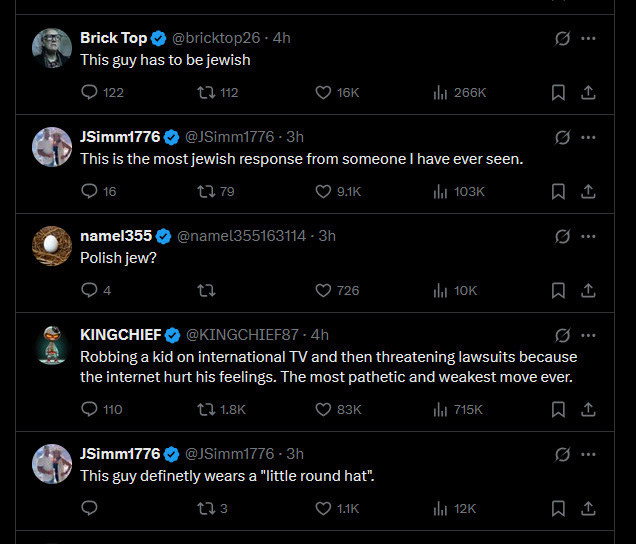This screenshot has width=636, height=544.
Task: Reply to the namel355 post
Action: pyautogui.click(x=89, y=290)
